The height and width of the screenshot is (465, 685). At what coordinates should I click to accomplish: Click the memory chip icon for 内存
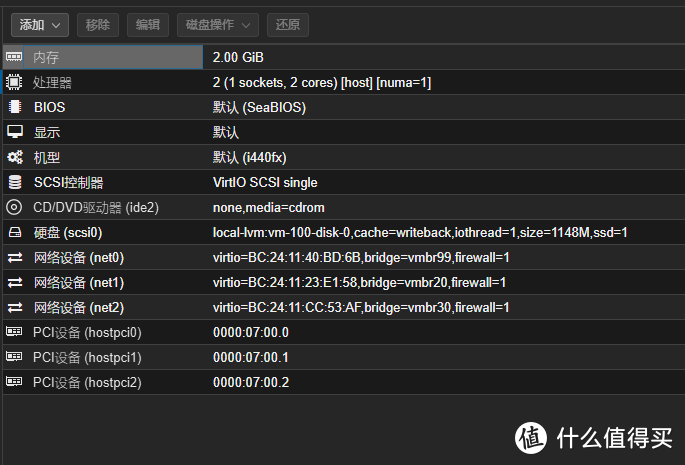14,57
